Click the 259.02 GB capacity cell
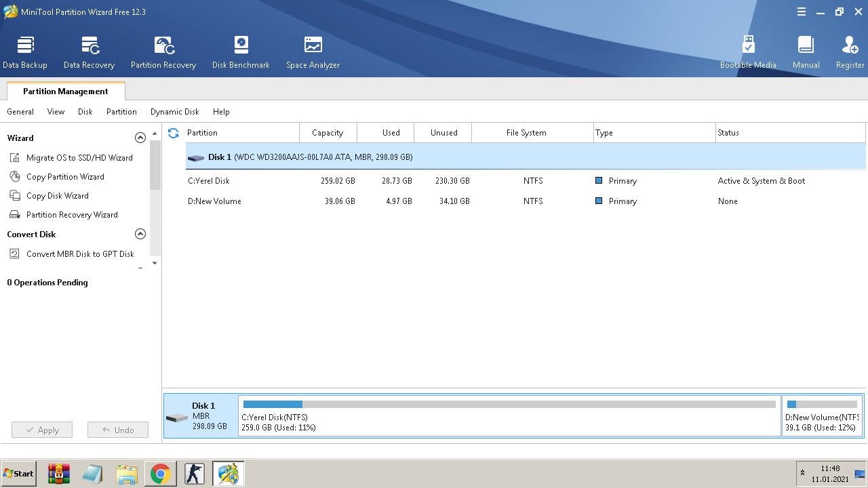This screenshot has width=868, height=488. (338, 181)
